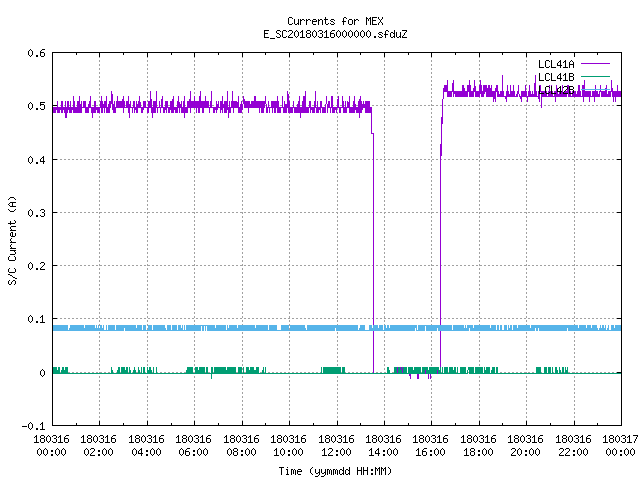640x480 pixels.
Task: Click the x-axis tick 180316 16:00
Action: pos(431,446)
